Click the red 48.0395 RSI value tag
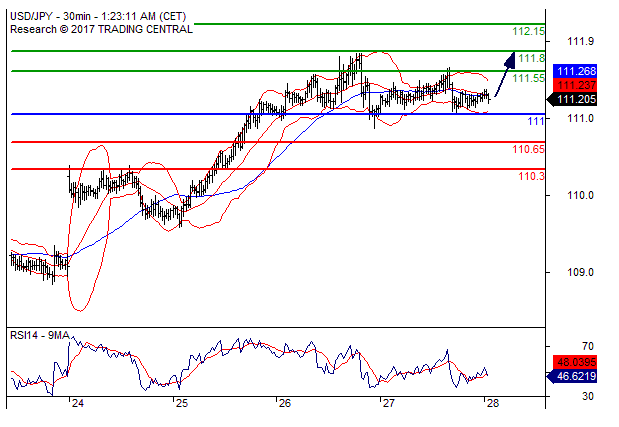619x427 pixels. pos(575,362)
